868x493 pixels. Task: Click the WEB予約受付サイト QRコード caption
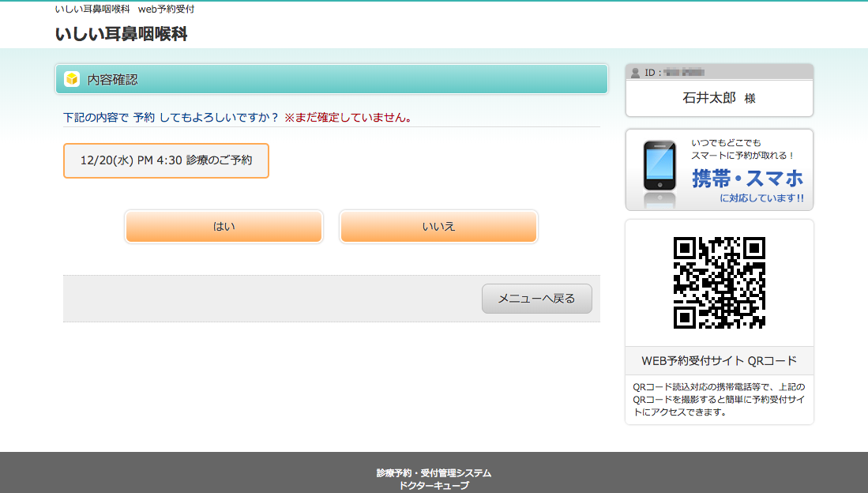coord(719,361)
